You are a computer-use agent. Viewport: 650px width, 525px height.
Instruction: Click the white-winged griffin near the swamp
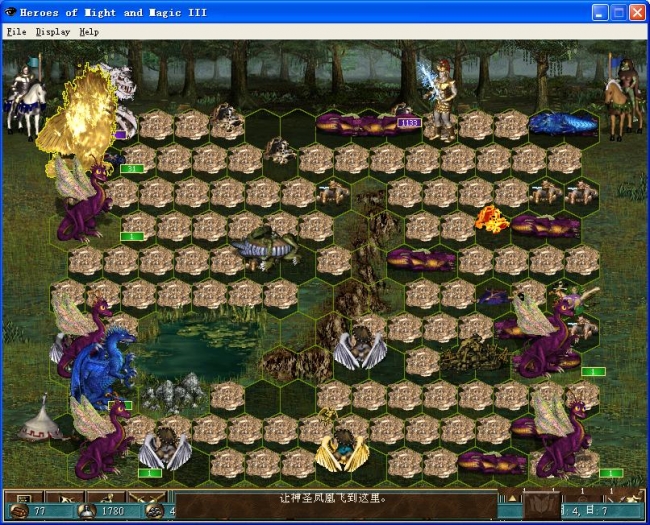pyautogui.click(x=360, y=348)
